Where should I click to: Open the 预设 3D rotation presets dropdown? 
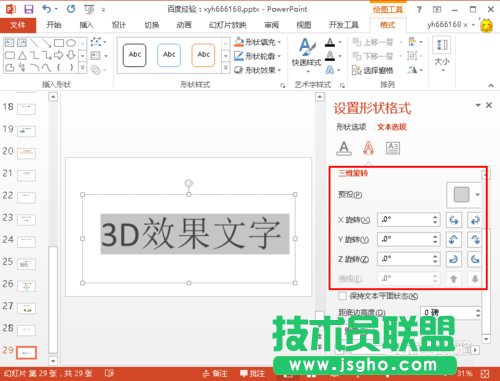(465, 195)
